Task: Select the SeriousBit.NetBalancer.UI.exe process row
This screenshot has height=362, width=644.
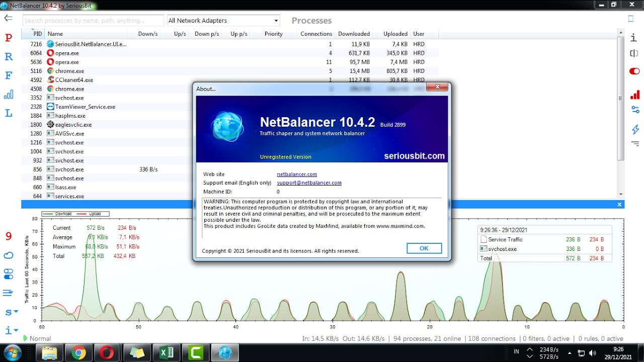Action: point(230,44)
